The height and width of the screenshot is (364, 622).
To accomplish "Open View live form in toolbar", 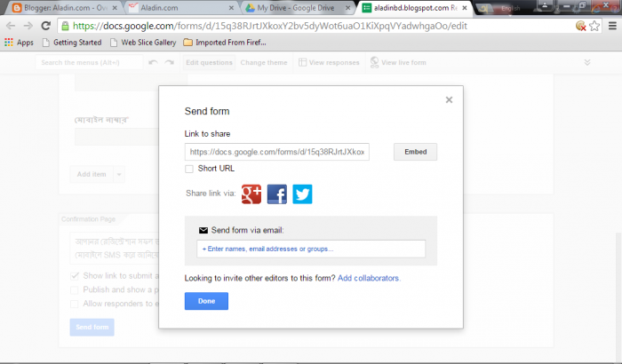I will coord(398,63).
